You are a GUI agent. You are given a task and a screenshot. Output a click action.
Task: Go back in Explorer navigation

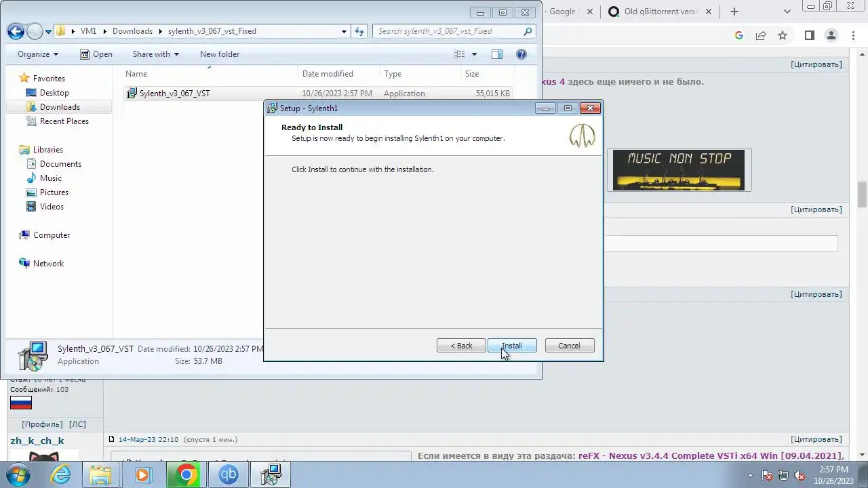click(16, 31)
